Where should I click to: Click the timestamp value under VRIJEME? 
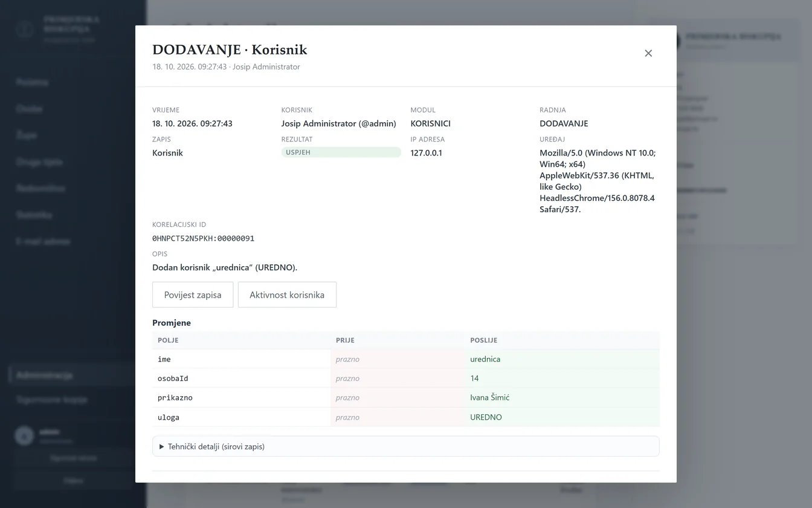click(192, 123)
